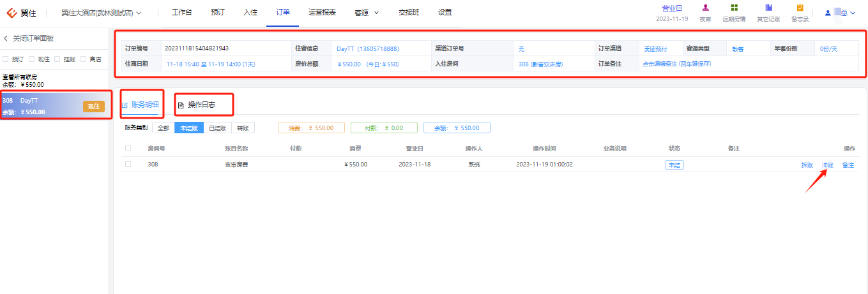Click the guest link DayTT (13605718888)
The image size is (868, 294).
tap(368, 48)
